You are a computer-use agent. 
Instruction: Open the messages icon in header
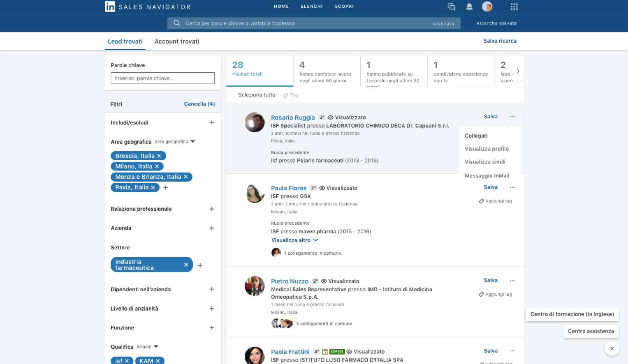(451, 7)
